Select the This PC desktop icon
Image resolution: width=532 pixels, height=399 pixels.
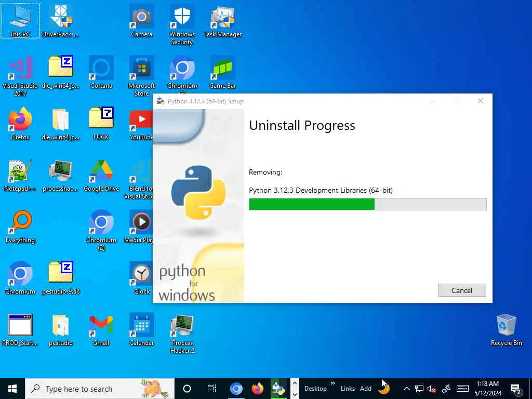coord(20,21)
